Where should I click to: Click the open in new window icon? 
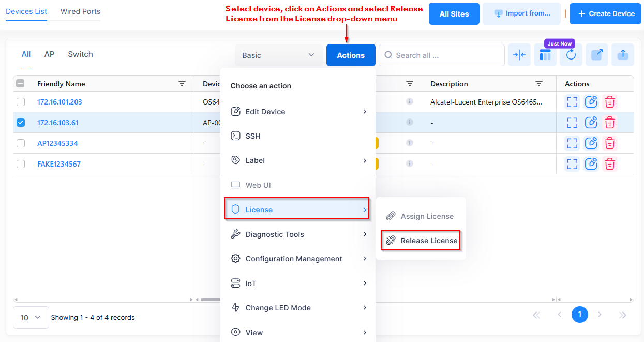pos(596,55)
